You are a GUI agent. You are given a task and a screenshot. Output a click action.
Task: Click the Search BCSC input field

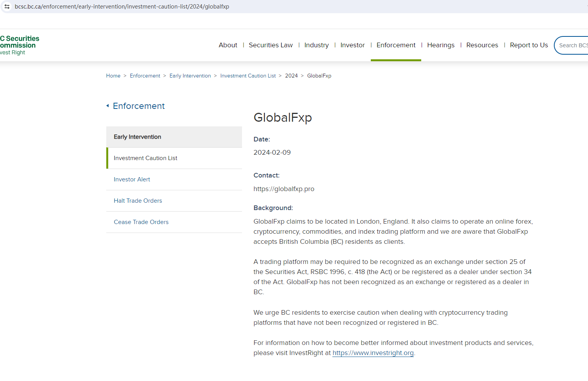571,45
